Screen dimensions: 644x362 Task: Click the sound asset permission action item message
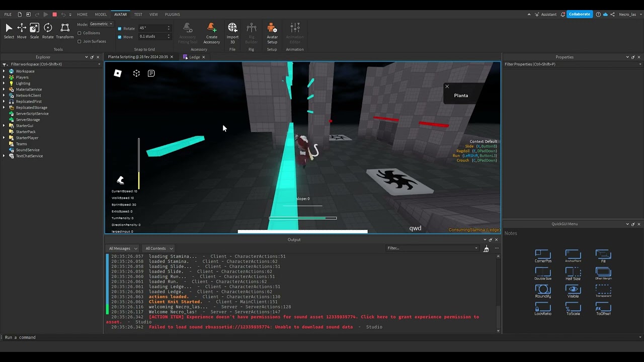click(x=292, y=319)
